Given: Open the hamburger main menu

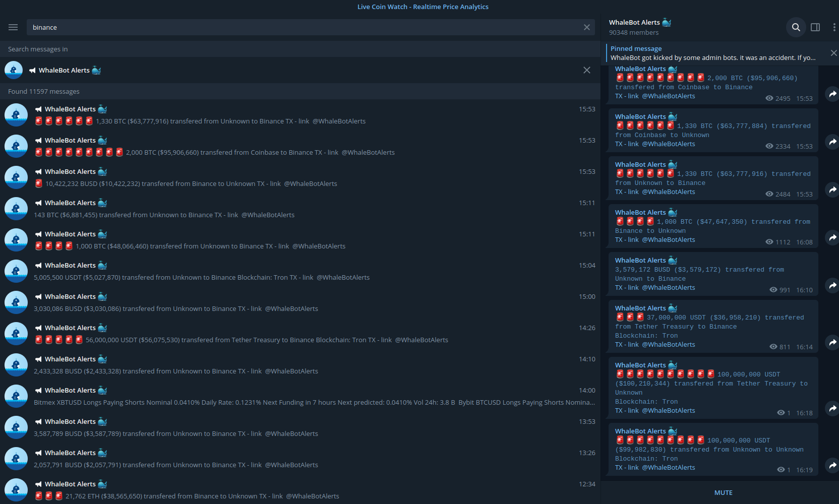Looking at the screenshot, I should pos(13,27).
